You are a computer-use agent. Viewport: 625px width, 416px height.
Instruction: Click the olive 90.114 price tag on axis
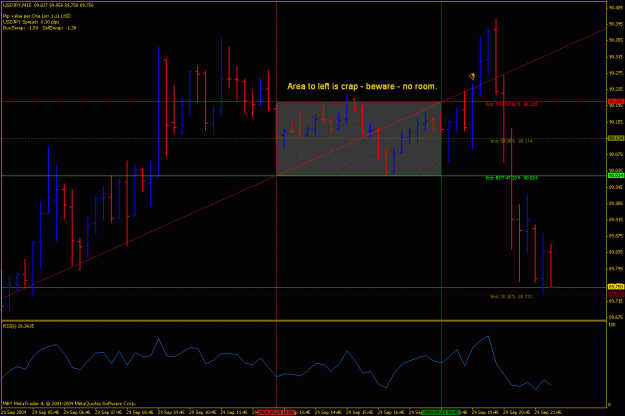coord(616,138)
